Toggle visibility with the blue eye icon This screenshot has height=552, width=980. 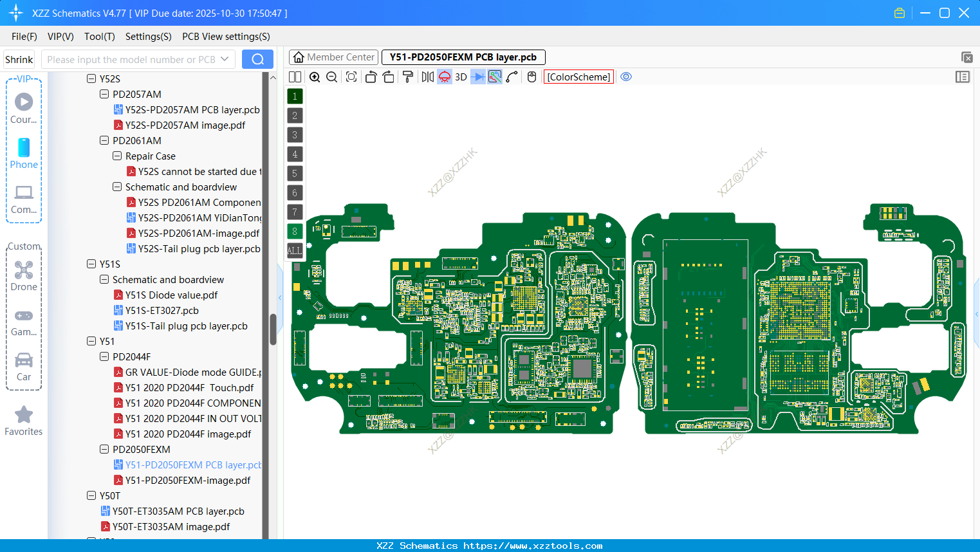coord(626,77)
